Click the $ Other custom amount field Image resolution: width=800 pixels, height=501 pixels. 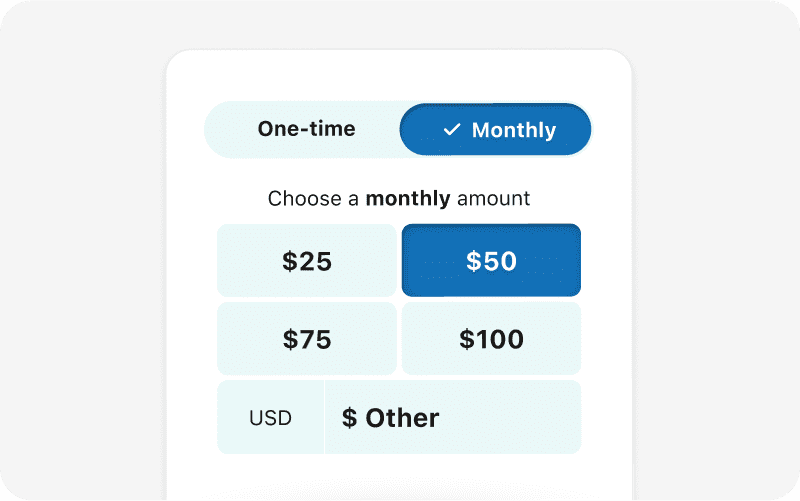click(453, 417)
